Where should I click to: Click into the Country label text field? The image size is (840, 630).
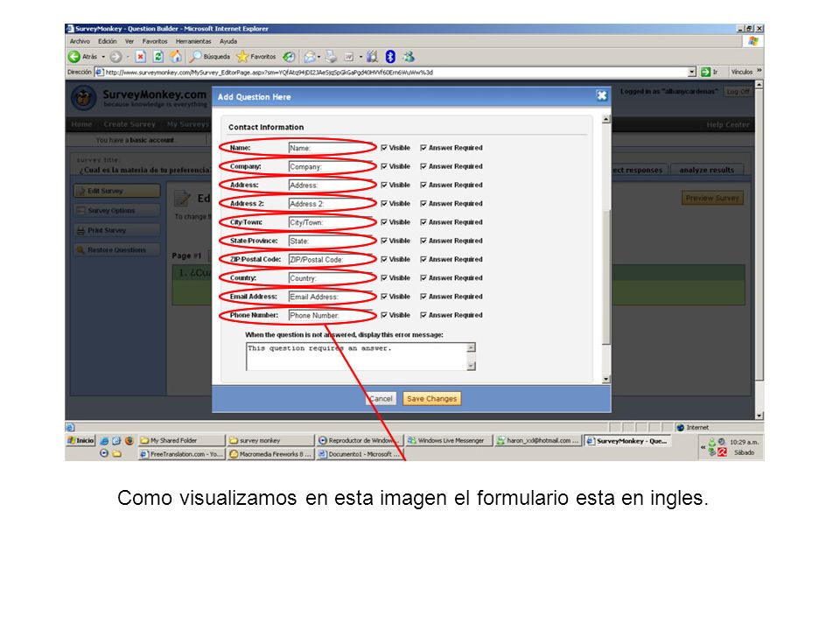331,278
